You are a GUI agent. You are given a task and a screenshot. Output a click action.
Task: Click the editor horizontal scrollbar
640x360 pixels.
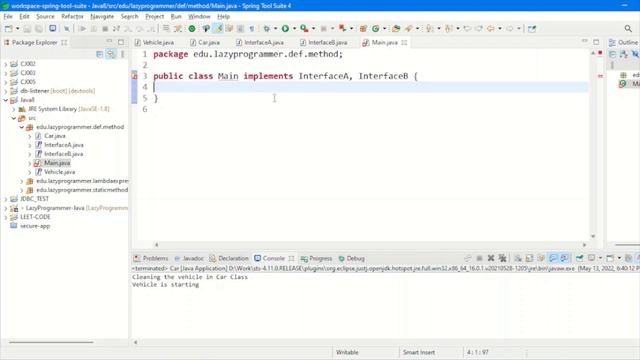(x=370, y=245)
